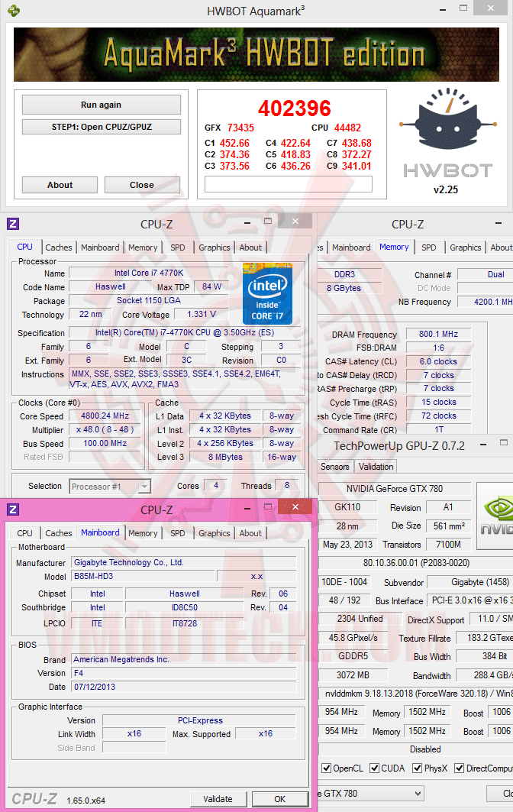Click STEP1: Open CPUZ/GPUZ button

pyautogui.click(x=102, y=127)
